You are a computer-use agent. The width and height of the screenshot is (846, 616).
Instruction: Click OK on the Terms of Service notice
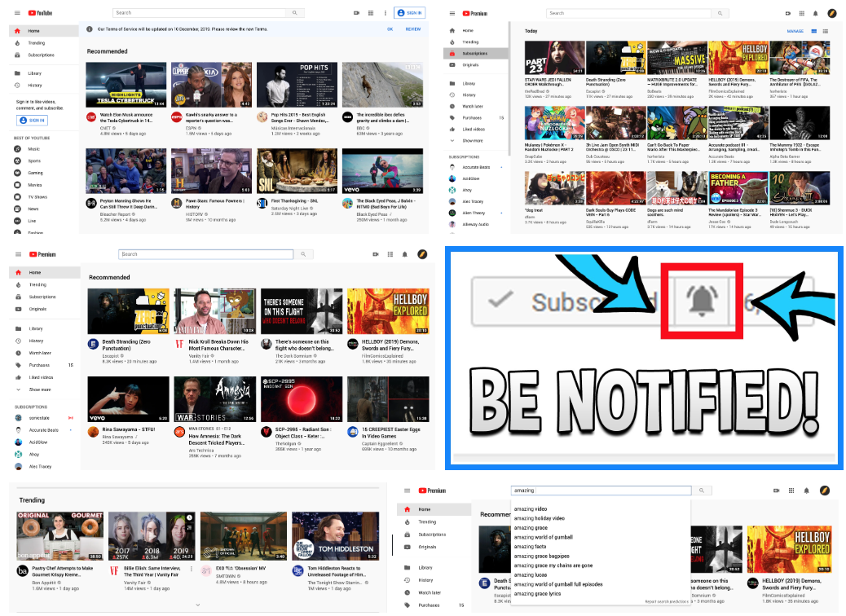(390, 29)
